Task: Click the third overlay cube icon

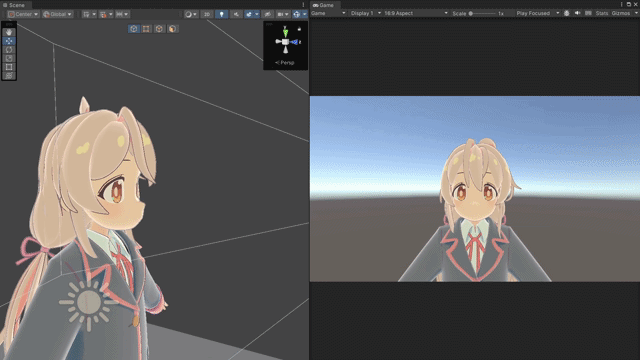Action: click(x=159, y=29)
